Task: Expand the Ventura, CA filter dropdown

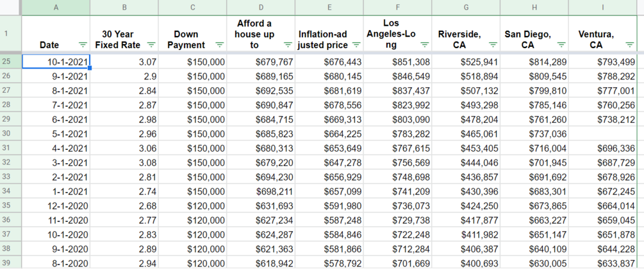Action: pos(630,45)
